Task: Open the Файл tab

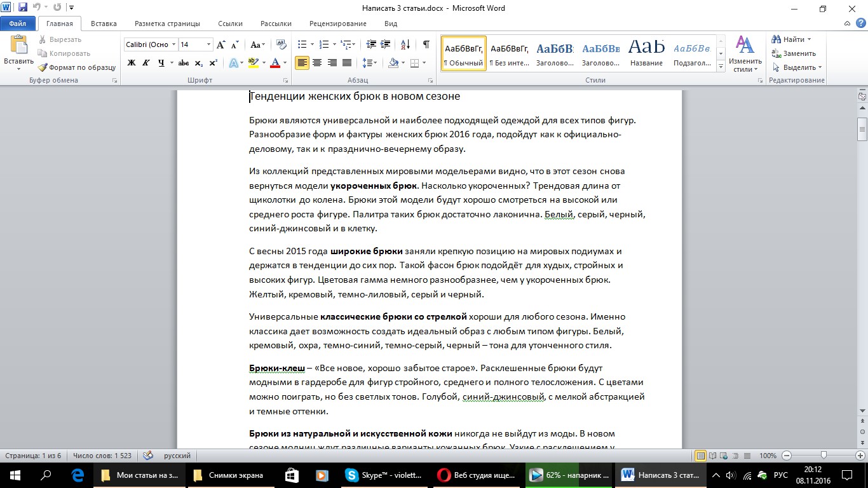Action: (x=18, y=24)
